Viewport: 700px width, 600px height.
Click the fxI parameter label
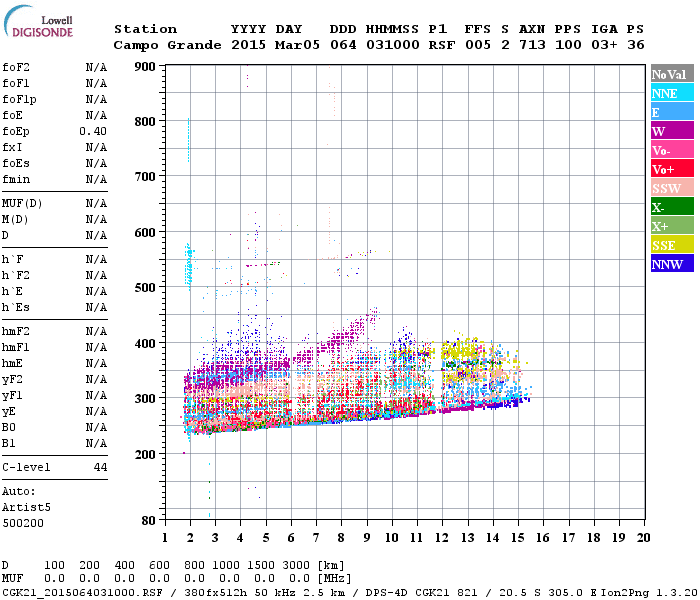[x=12, y=147]
